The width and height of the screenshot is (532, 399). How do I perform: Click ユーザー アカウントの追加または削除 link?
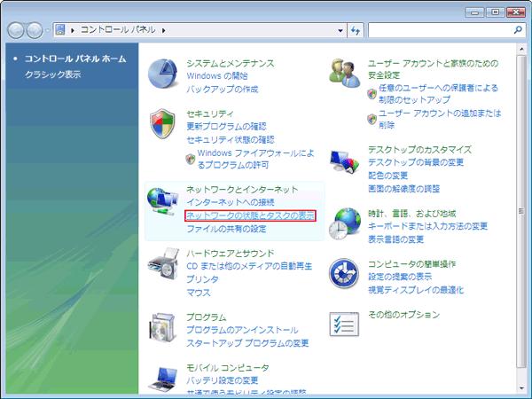click(440, 119)
